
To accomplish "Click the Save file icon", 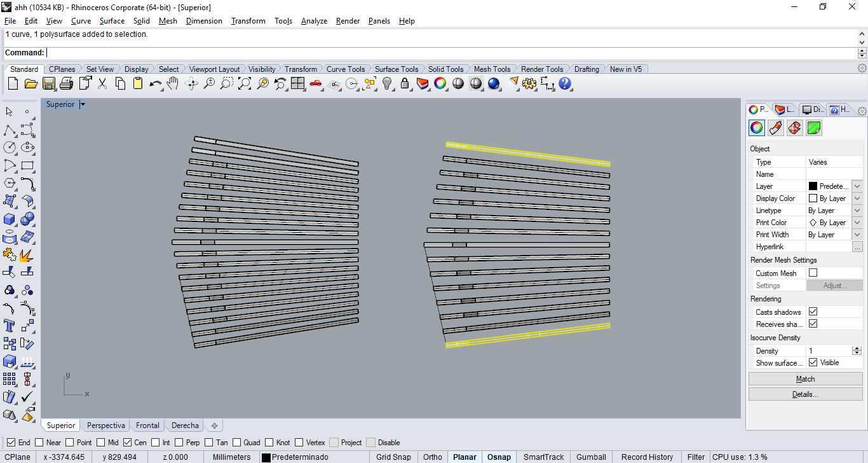I will 48,83.
